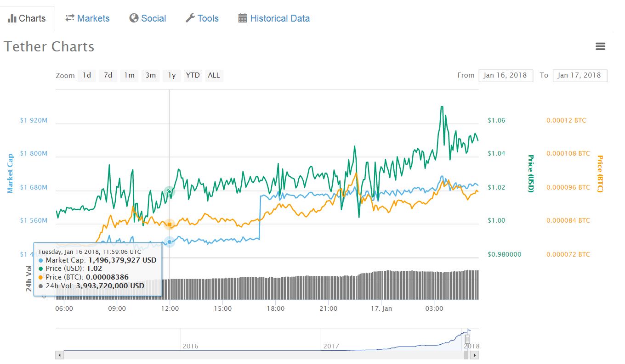Click the green Price (USD) marker at 12:00
The image size is (625, 364).
pos(169,191)
